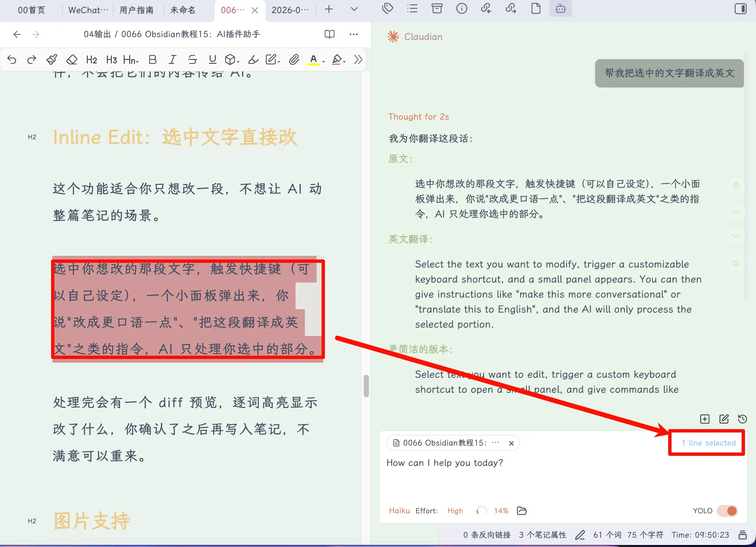
Task: Expand more toolbar items double chevron
Action: (x=358, y=60)
